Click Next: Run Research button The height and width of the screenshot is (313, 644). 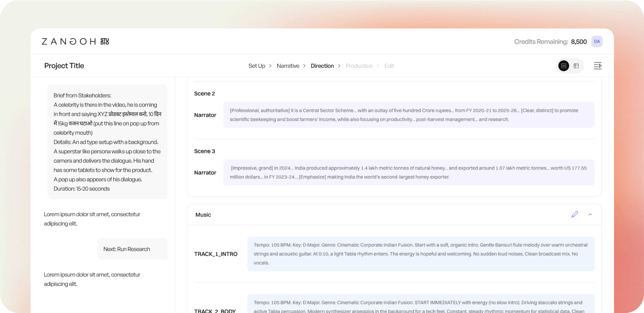coord(132,249)
